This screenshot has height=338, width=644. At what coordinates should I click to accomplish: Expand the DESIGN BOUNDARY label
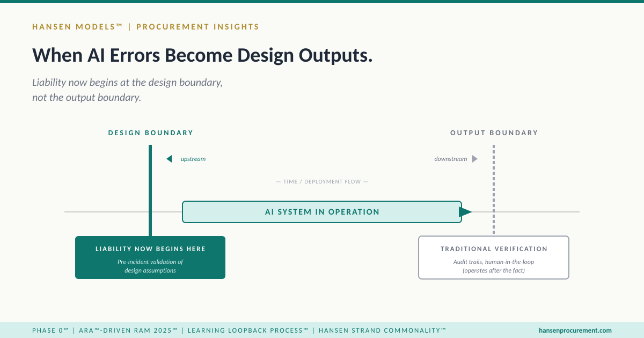(150, 133)
